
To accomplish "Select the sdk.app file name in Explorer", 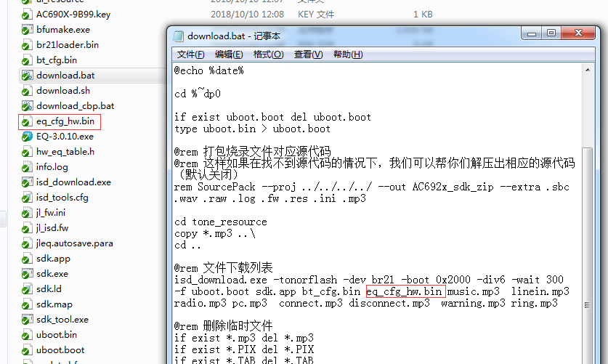I will coord(53,259).
